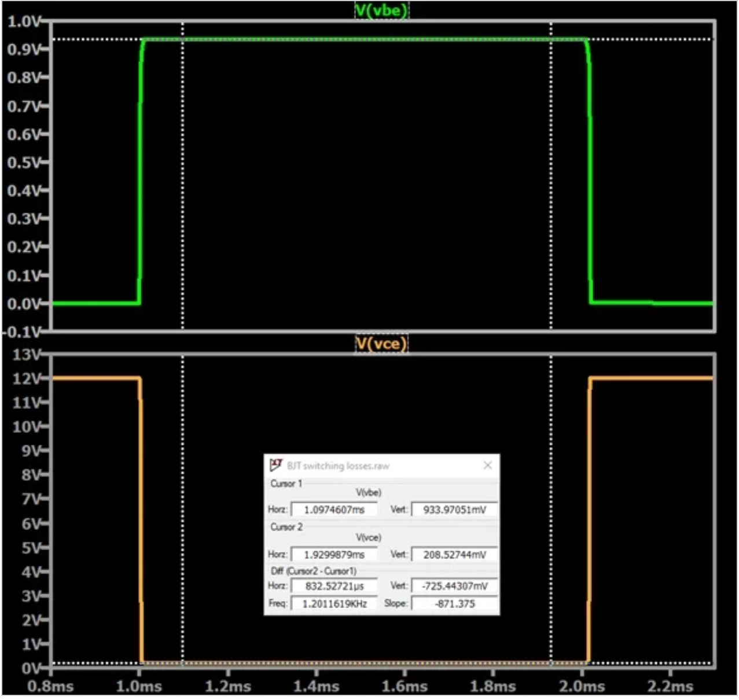Image resolution: width=739 pixels, height=700 pixels.
Task: Click Freq field 1.2011619KHz
Action: pyautogui.click(x=334, y=603)
